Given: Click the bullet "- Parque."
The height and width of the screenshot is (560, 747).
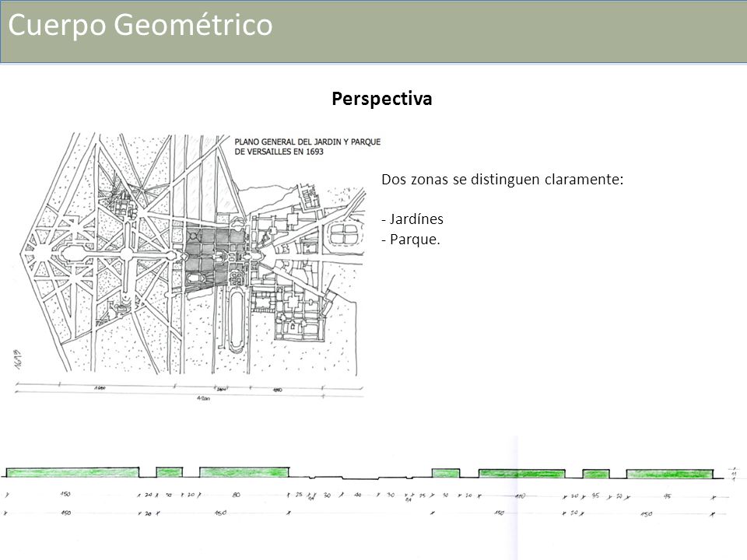Looking at the screenshot, I should [x=411, y=239].
